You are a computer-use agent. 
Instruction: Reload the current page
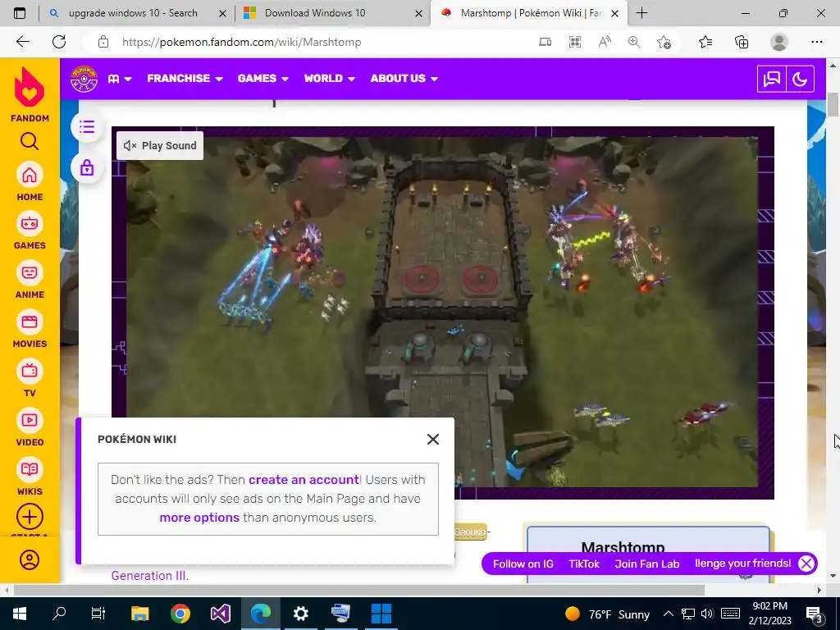59,42
